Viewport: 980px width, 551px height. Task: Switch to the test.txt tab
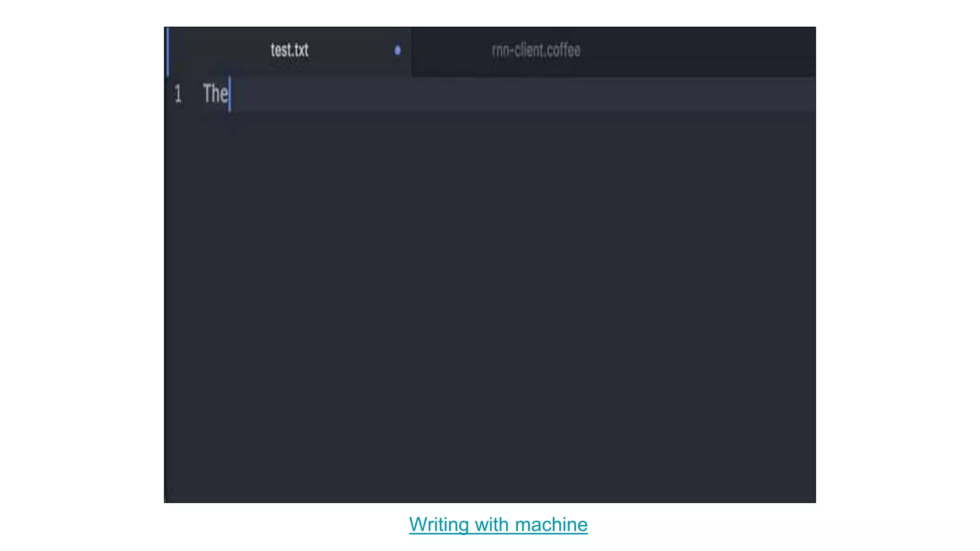point(289,50)
